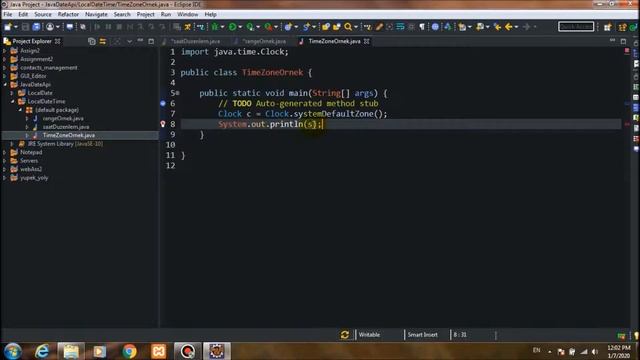Collapse the LocalDateTime project node
This screenshot has width=640, height=360.
(12, 101)
